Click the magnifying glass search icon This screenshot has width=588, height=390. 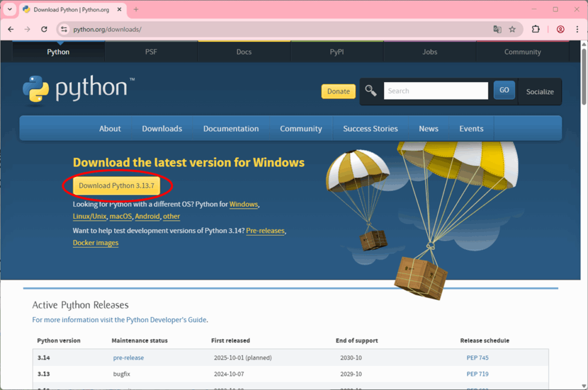pos(371,91)
